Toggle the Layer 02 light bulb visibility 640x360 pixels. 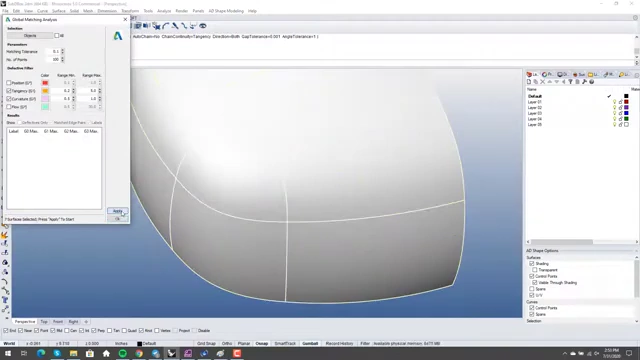pos(614,107)
